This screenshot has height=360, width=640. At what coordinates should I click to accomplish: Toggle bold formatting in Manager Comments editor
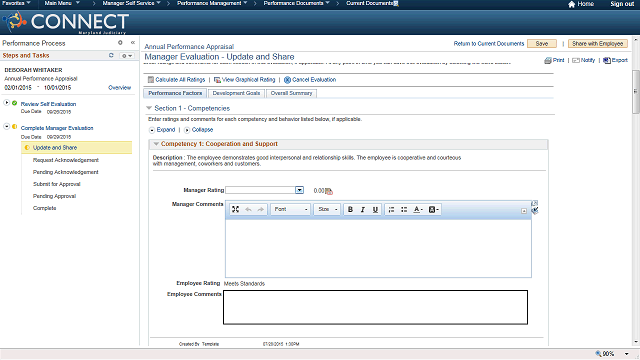pos(350,209)
